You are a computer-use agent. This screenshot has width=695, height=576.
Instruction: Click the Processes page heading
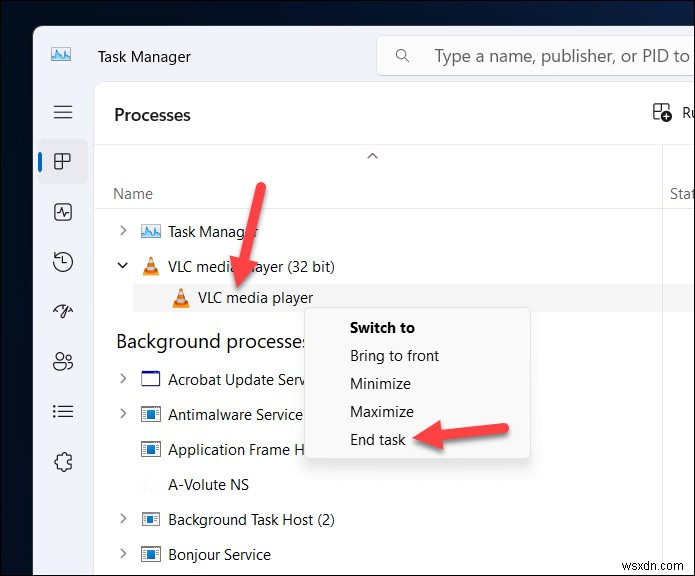pyautogui.click(x=152, y=115)
